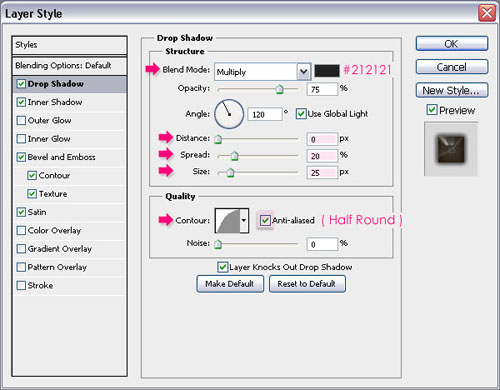Toggle the Texture sub-option checkbox
This screenshot has width=500, height=390.
32,194
